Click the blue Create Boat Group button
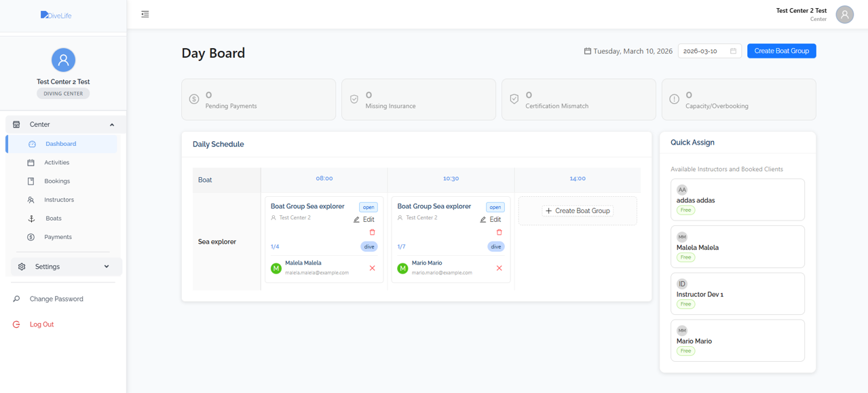This screenshot has width=868, height=393. point(781,51)
